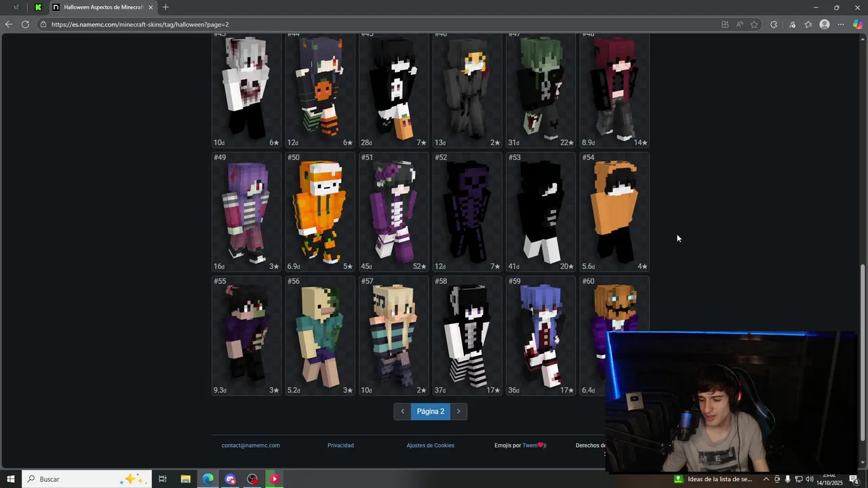Open skin #51 in purple dress
Viewport: 868px width, 488px height.
point(394,211)
